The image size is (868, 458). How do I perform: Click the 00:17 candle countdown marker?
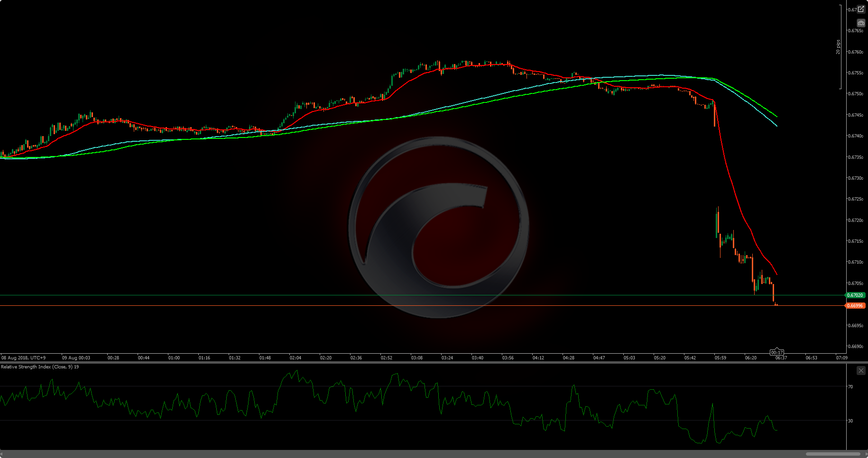pos(776,352)
